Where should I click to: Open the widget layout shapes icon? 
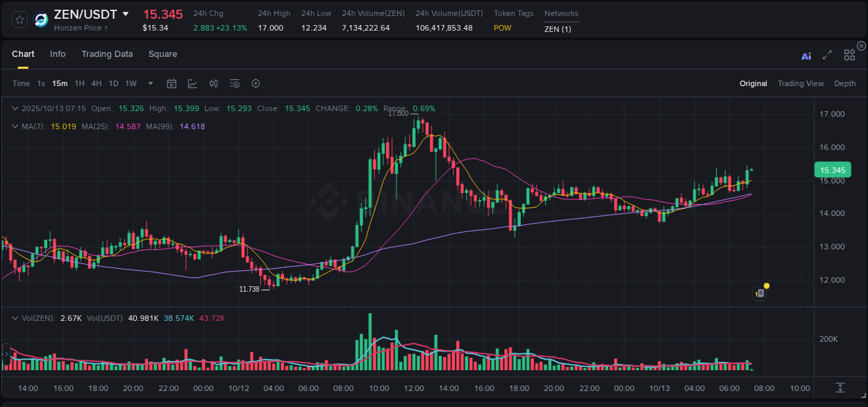tap(849, 55)
